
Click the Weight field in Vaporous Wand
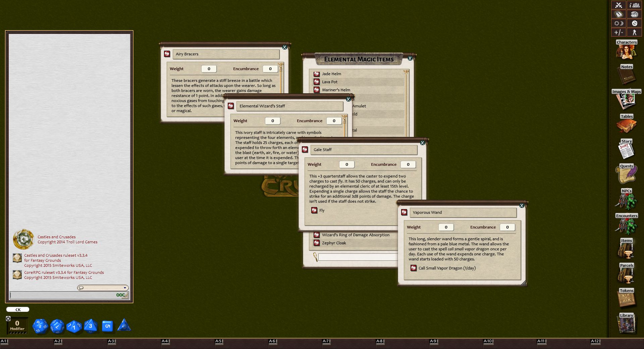pos(446,227)
